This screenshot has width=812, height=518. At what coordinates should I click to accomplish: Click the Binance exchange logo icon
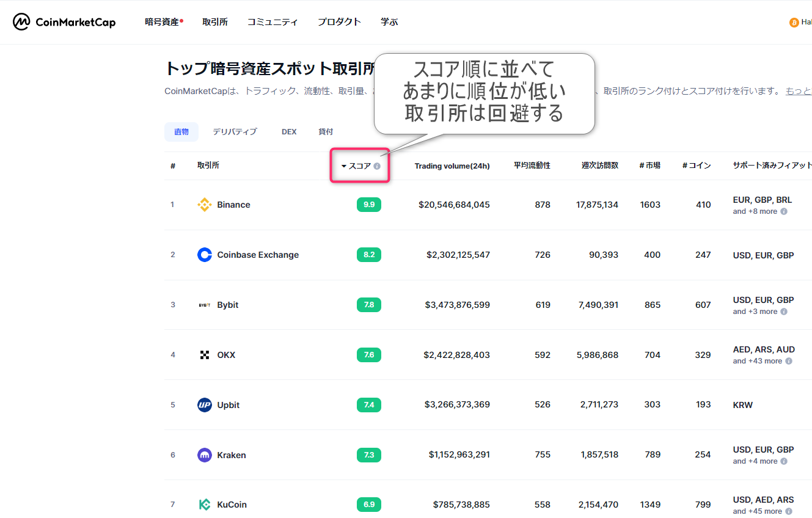(x=205, y=205)
